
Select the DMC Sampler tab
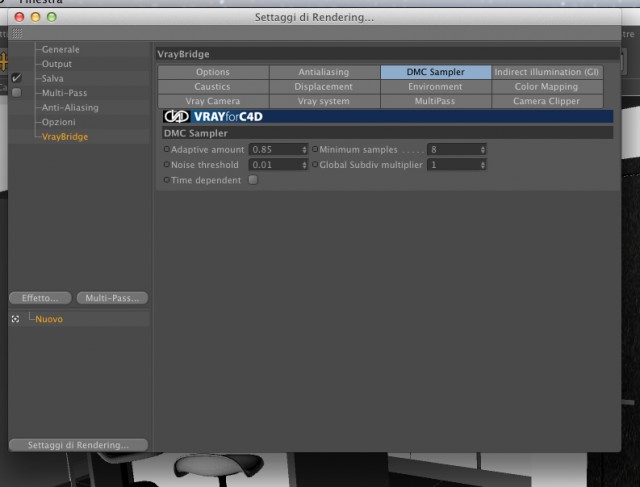[x=436, y=72]
